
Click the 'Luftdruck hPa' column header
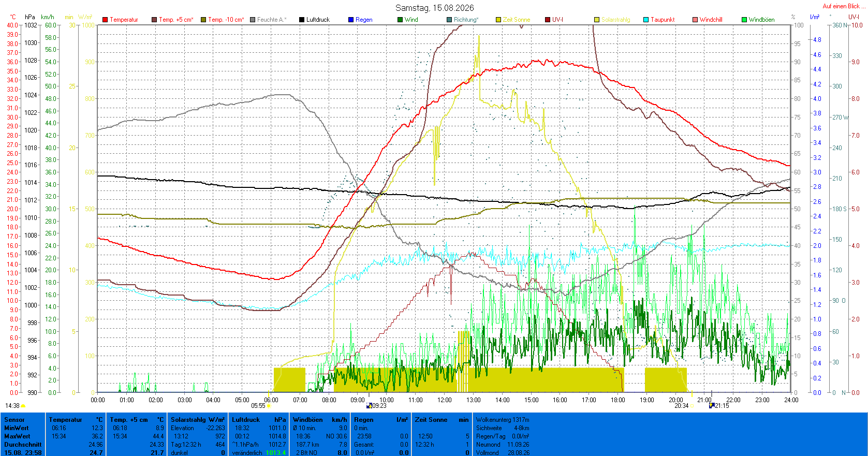(x=259, y=420)
